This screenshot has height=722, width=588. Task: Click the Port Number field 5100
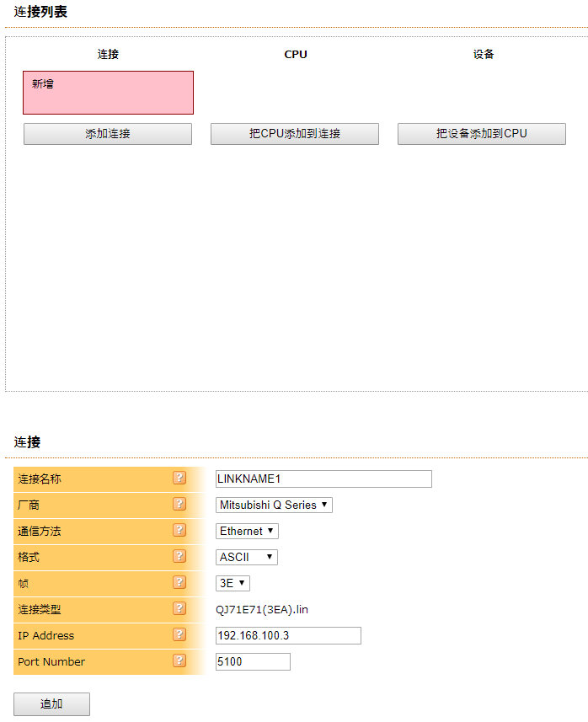click(x=253, y=662)
